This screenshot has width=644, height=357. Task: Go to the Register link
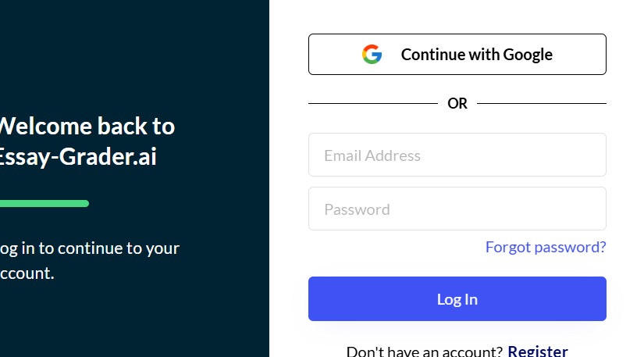(537, 351)
